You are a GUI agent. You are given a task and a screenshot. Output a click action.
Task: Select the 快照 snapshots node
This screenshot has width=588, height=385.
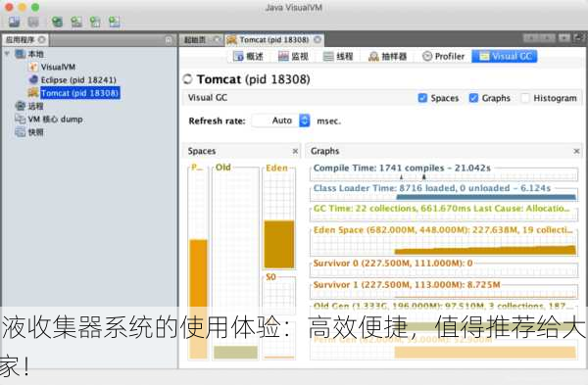pos(36,132)
